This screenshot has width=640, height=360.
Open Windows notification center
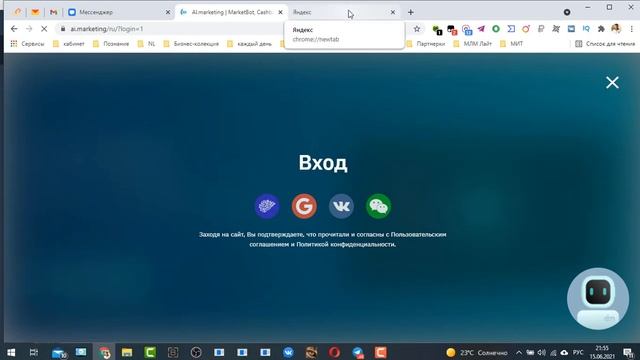(x=628, y=352)
